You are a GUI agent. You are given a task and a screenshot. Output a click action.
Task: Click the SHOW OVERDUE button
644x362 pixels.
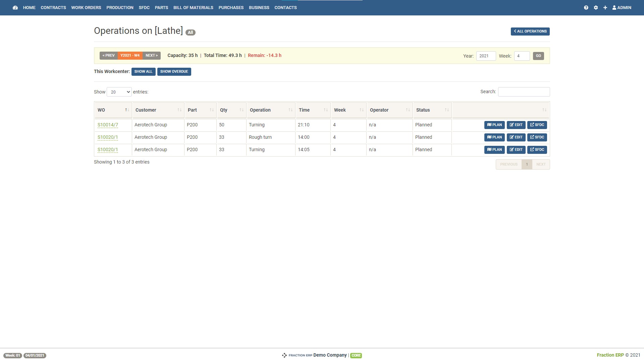pos(174,72)
